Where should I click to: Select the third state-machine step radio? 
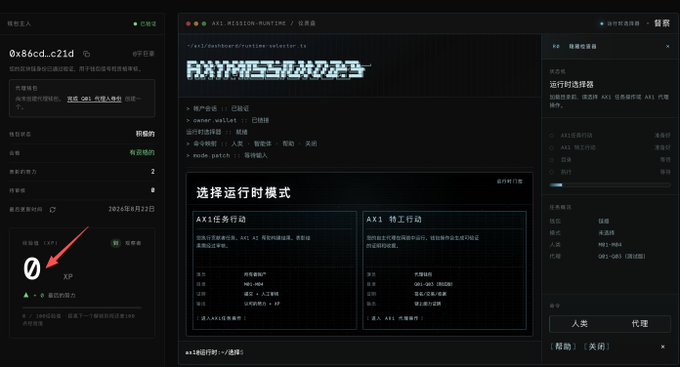point(552,160)
